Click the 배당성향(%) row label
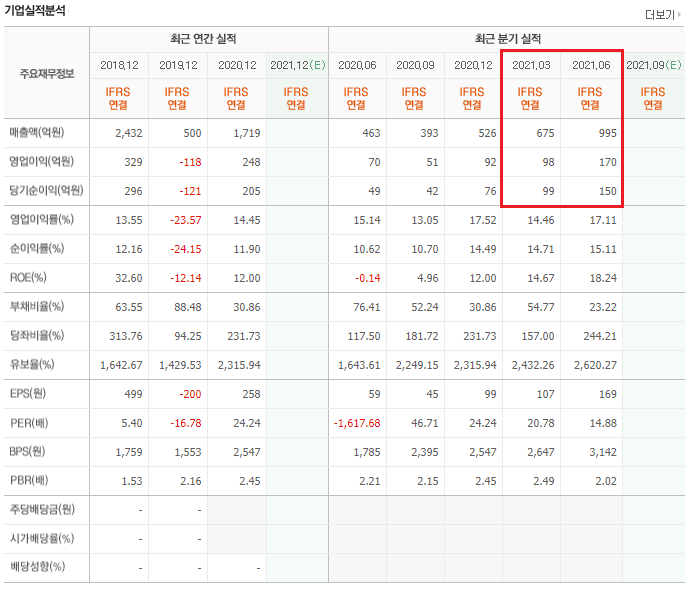 (x=37, y=567)
